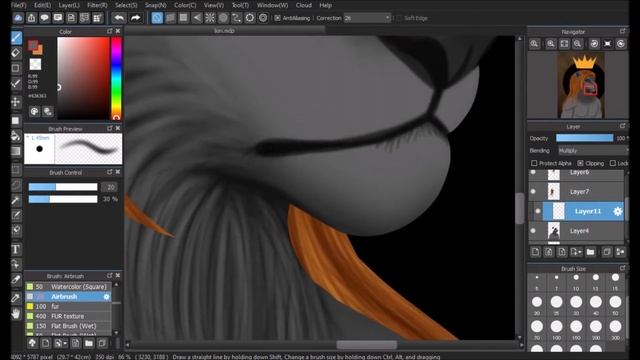
Task: Open the File menu
Action: click(18, 5)
